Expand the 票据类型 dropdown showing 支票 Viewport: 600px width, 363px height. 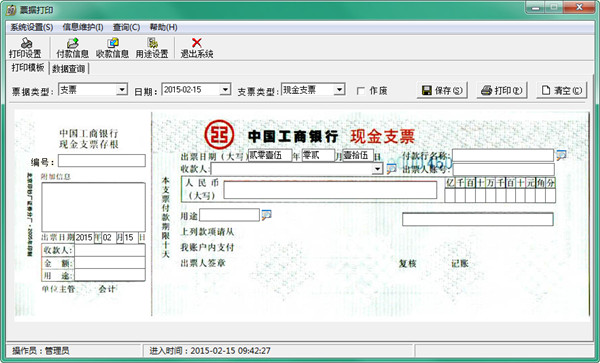122,90
